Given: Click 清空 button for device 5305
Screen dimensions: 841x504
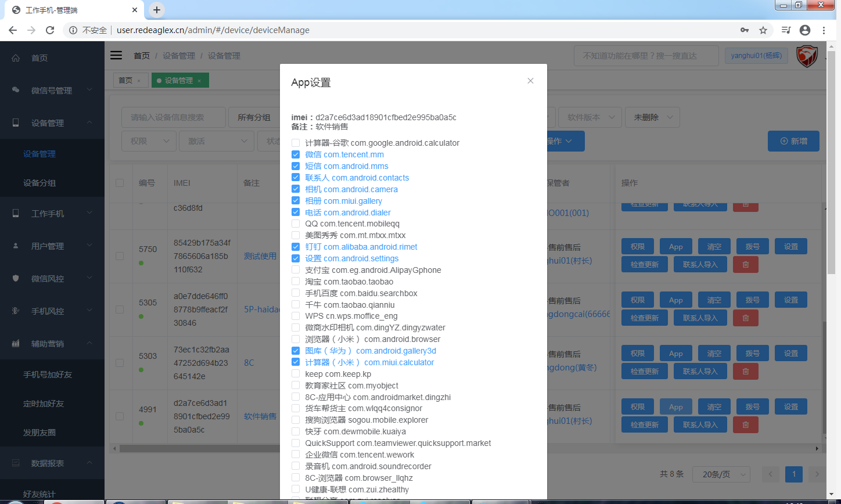Looking at the screenshot, I should coord(714,300).
